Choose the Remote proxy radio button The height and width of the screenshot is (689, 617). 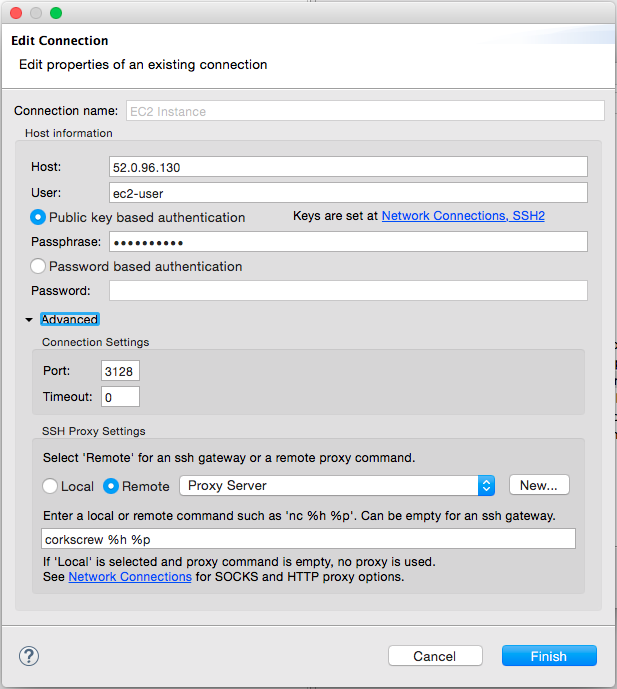112,486
